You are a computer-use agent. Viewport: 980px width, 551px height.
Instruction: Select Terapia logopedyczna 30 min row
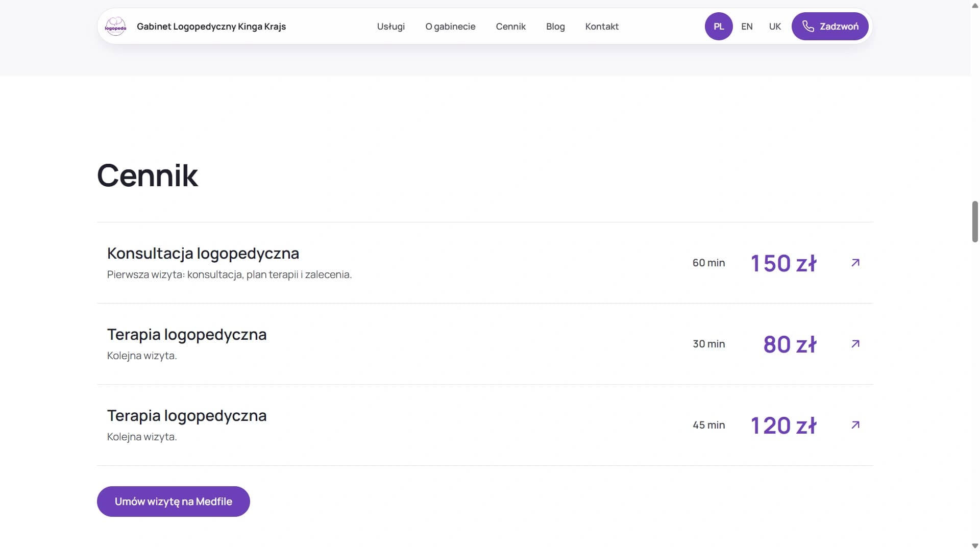(x=485, y=344)
